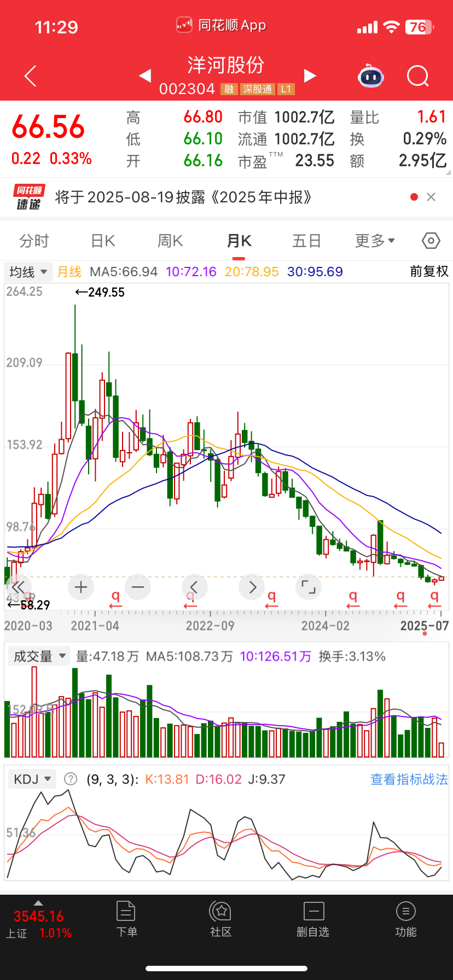Move chart right with the right chevron
The height and width of the screenshot is (980, 453).
click(252, 587)
